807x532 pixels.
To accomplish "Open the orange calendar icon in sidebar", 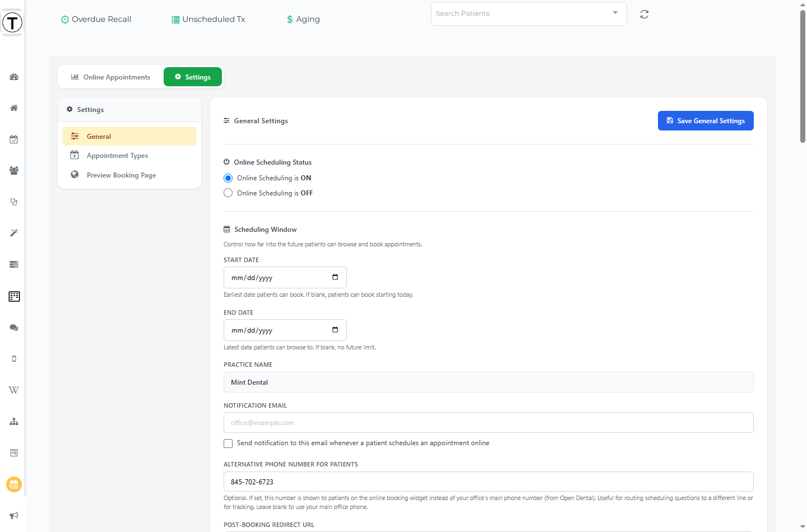I will [x=14, y=484].
